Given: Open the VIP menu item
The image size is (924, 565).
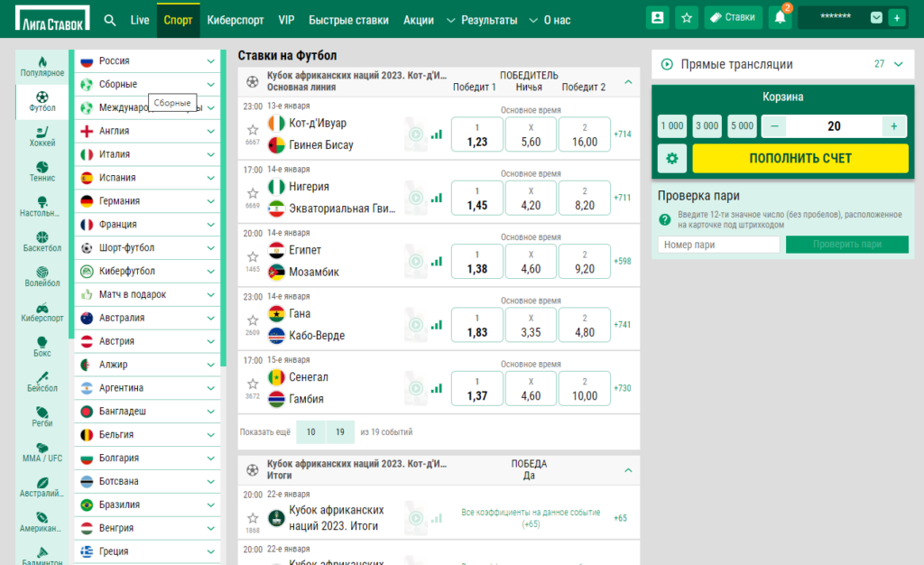Looking at the screenshot, I should [286, 20].
